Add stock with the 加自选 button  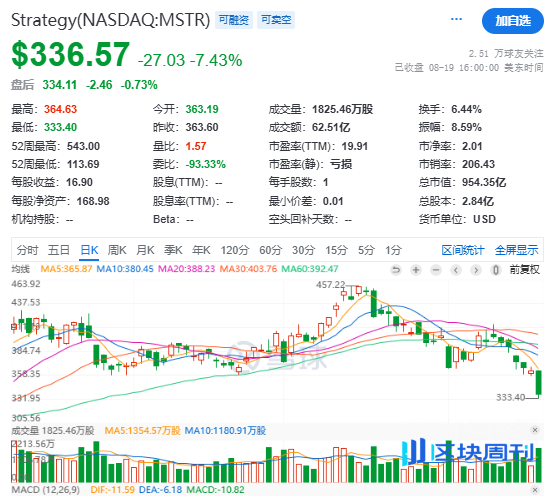[x=512, y=21]
